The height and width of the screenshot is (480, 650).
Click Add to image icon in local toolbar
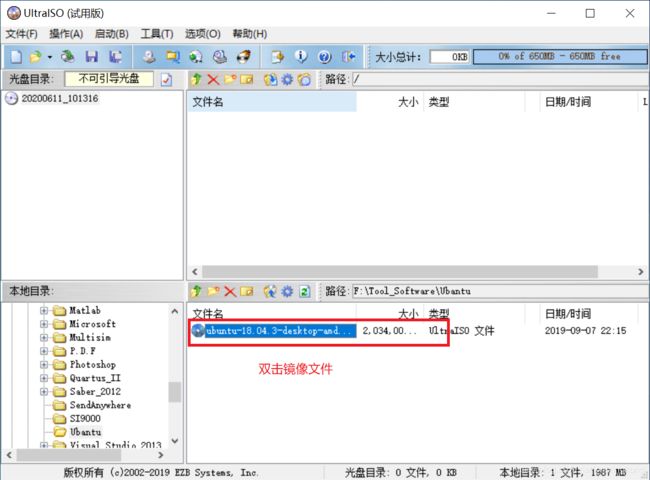pos(271,291)
